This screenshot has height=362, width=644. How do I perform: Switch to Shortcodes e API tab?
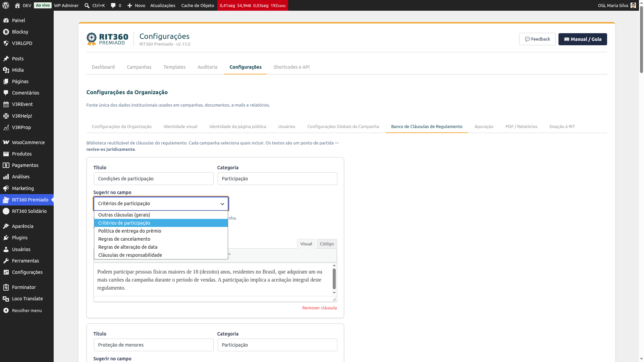coord(291,67)
